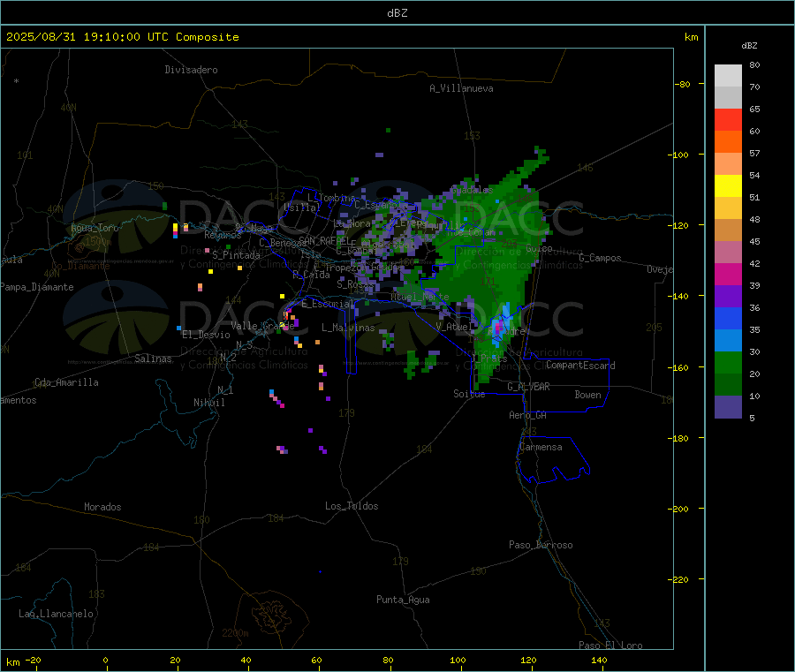Select the yellow 51-54 dBZ legend swatch
This screenshot has height=672, width=795.
(x=728, y=186)
